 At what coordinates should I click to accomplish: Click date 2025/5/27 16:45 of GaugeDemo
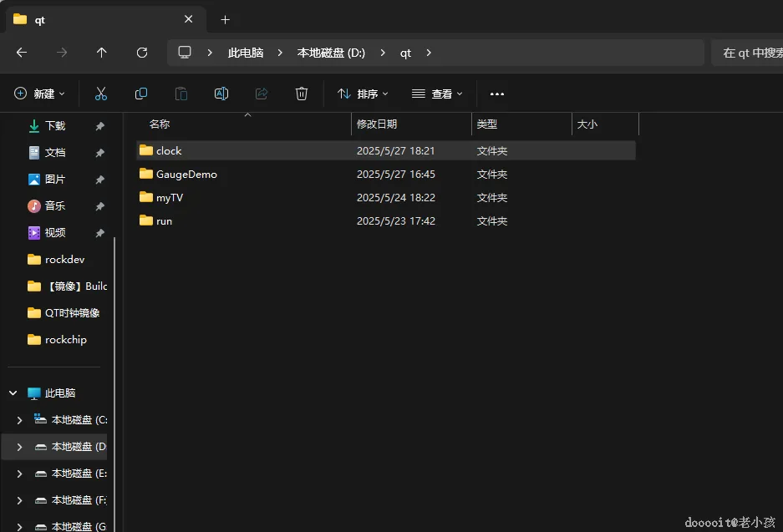pyautogui.click(x=396, y=175)
